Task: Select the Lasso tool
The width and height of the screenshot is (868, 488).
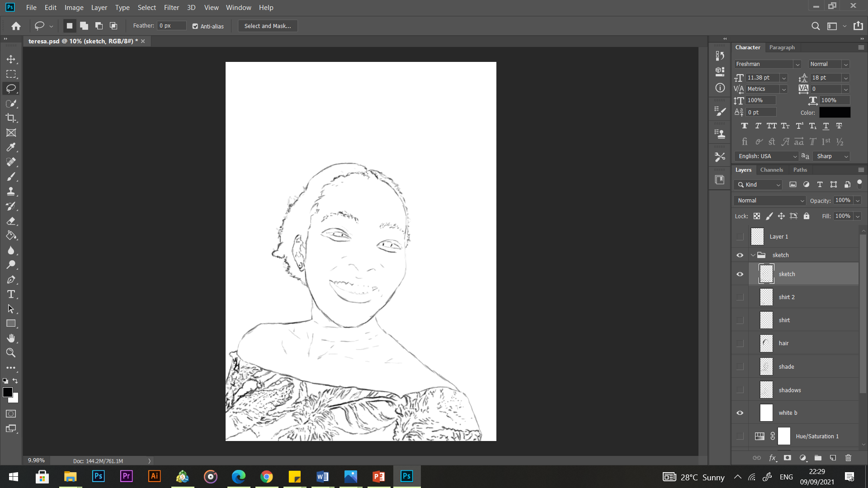Action: tap(11, 89)
